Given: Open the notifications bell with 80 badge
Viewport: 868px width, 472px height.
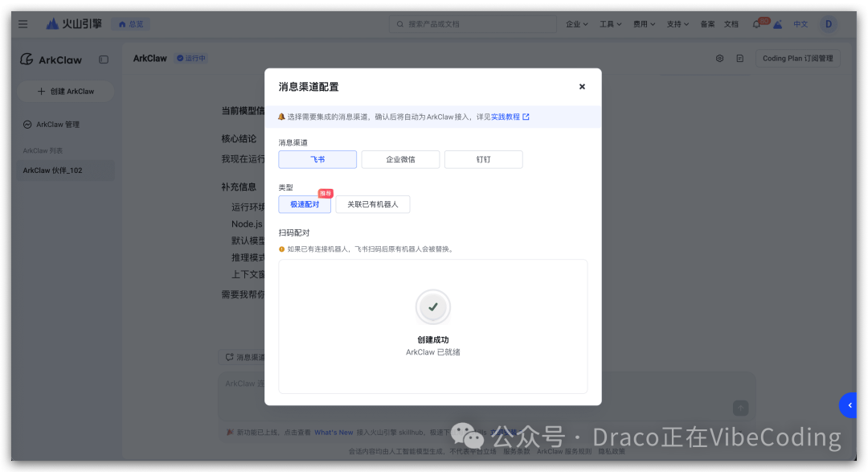Looking at the screenshot, I should 756,23.
